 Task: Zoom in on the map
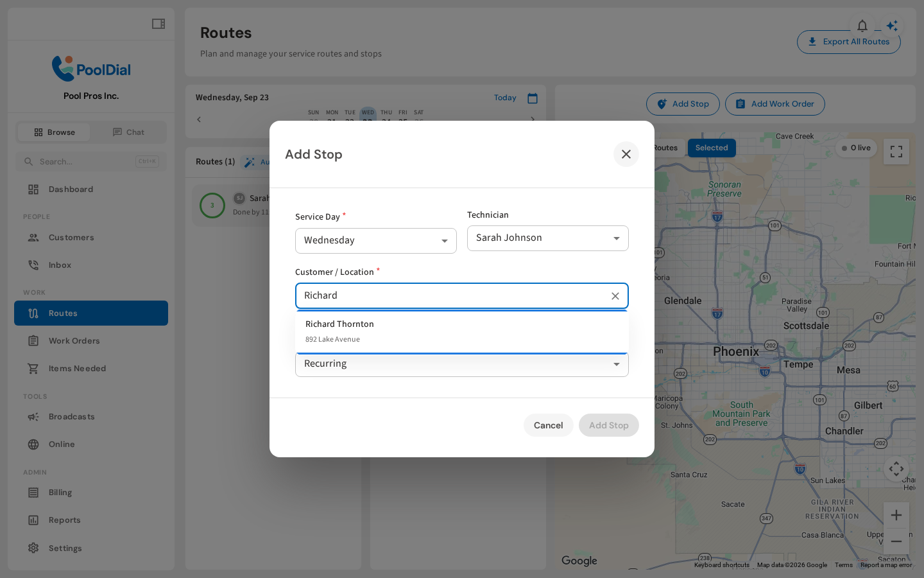pos(896,515)
